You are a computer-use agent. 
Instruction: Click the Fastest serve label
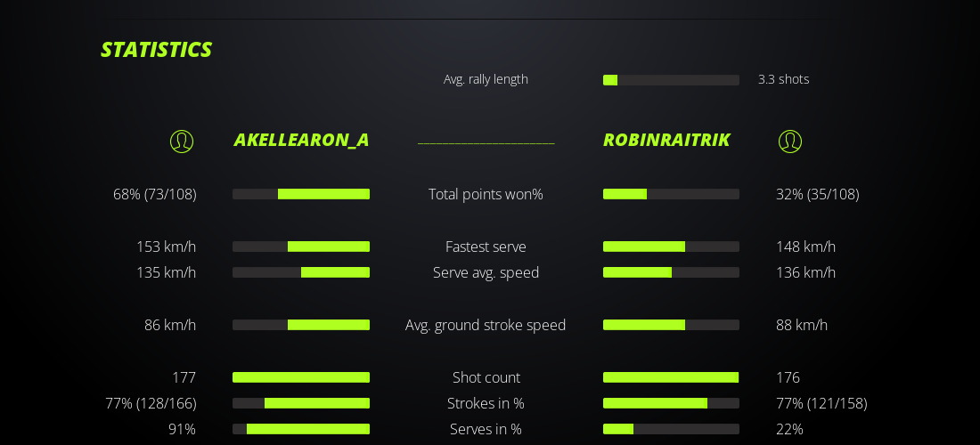pyautogui.click(x=486, y=247)
